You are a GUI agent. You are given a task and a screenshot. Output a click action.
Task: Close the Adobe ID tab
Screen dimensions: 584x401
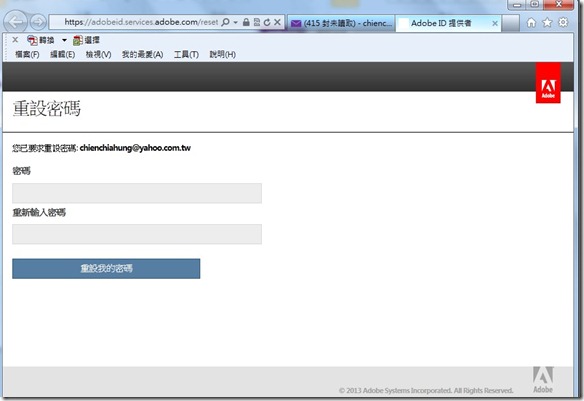point(495,23)
